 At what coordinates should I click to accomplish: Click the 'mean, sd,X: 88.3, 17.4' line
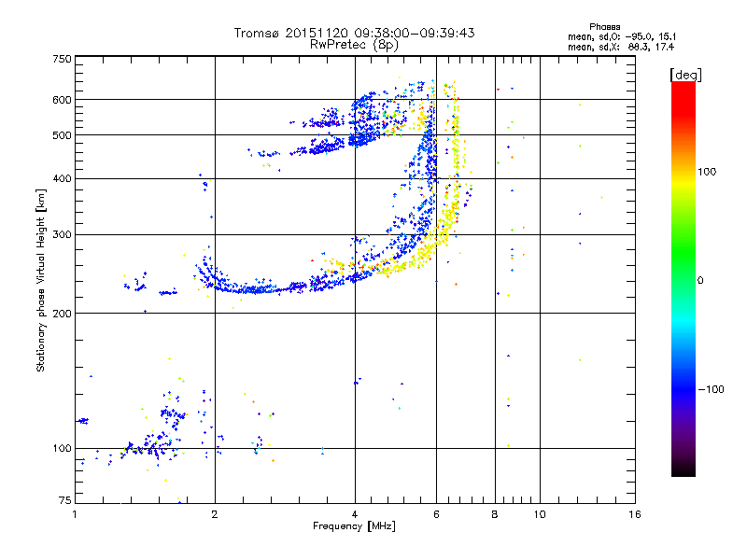click(x=621, y=47)
